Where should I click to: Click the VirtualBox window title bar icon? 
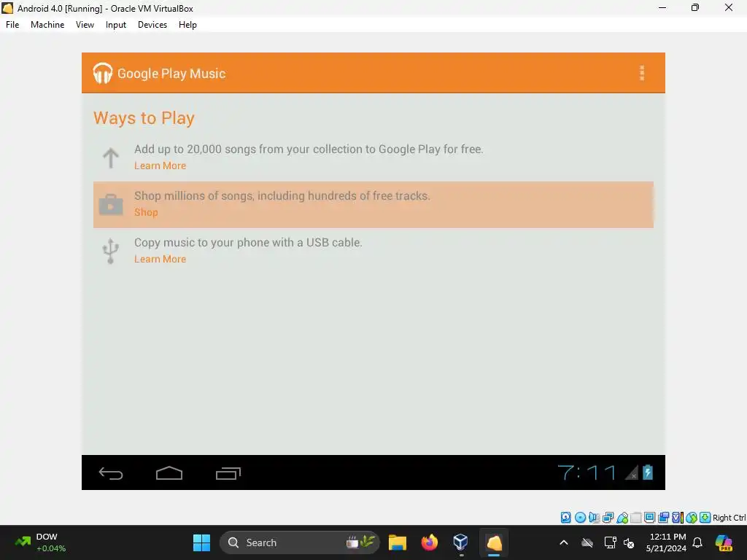point(7,7)
